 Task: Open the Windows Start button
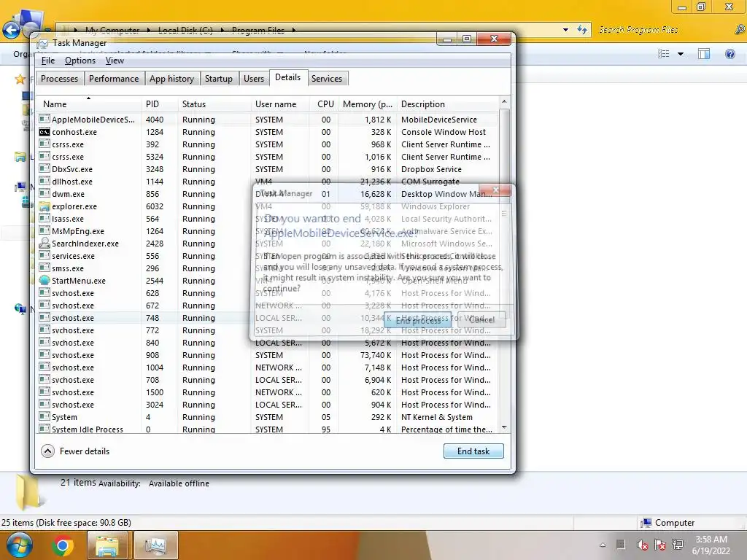(x=20, y=545)
